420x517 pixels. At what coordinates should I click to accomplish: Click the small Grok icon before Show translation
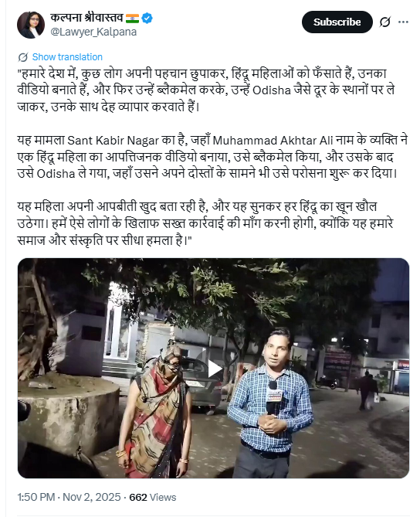coord(22,57)
